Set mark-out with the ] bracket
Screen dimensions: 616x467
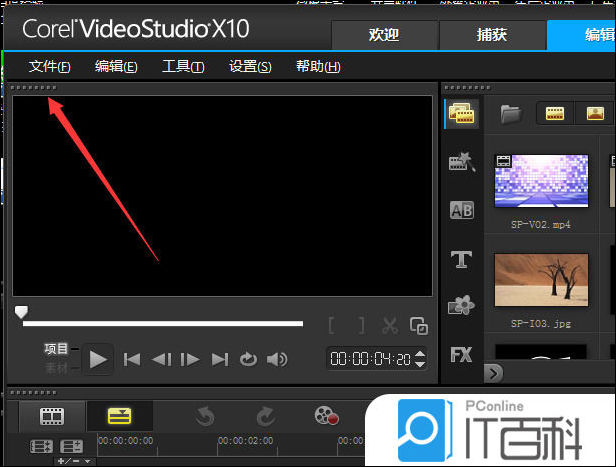[x=361, y=326]
